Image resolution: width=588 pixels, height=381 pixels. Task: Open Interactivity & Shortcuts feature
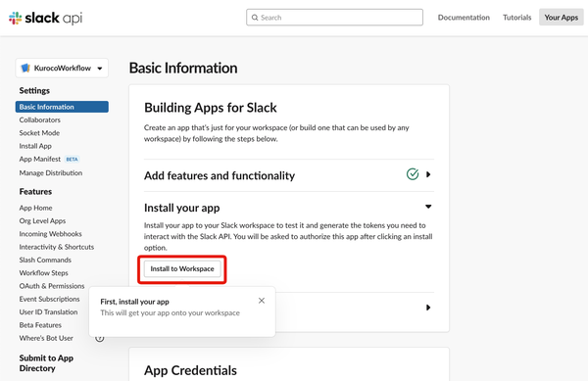pyautogui.click(x=57, y=247)
